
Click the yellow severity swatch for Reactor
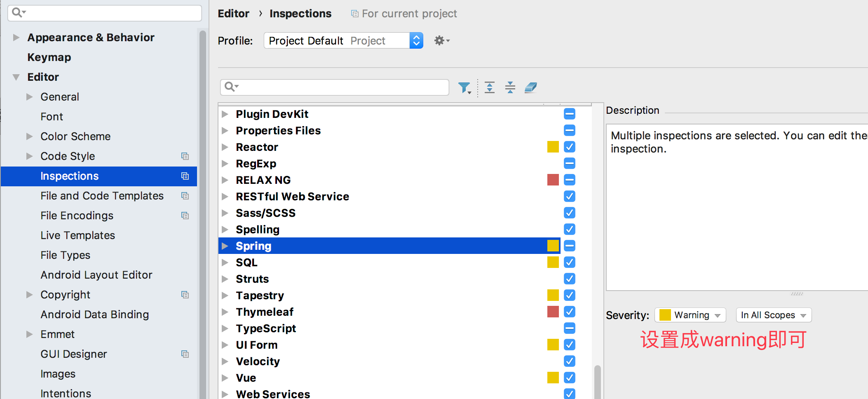[553, 147]
